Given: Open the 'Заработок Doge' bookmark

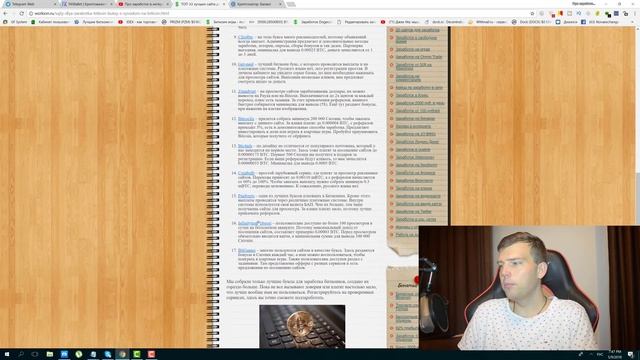Looking at the screenshot, I should coord(313,22).
